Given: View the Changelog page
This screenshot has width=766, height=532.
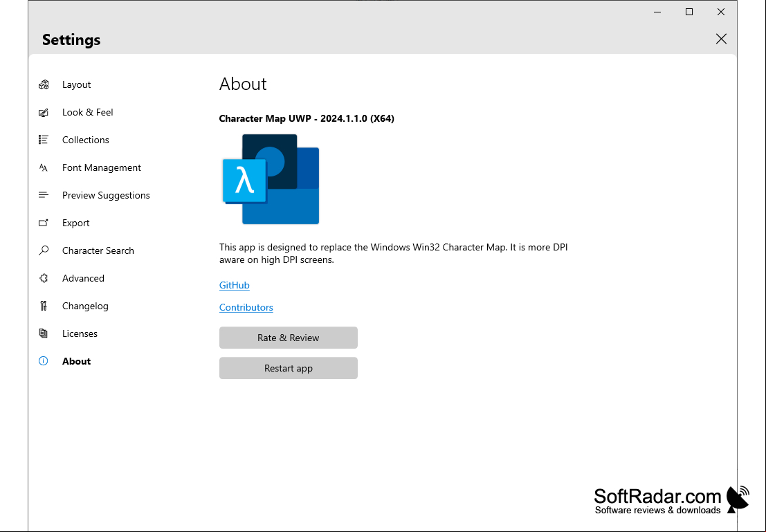Looking at the screenshot, I should tap(85, 306).
